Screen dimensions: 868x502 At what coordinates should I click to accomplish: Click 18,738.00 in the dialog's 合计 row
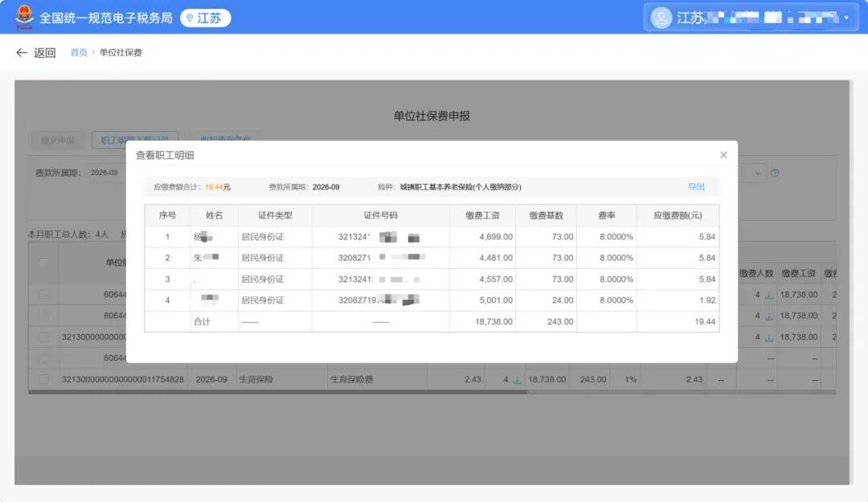(493, 321)
